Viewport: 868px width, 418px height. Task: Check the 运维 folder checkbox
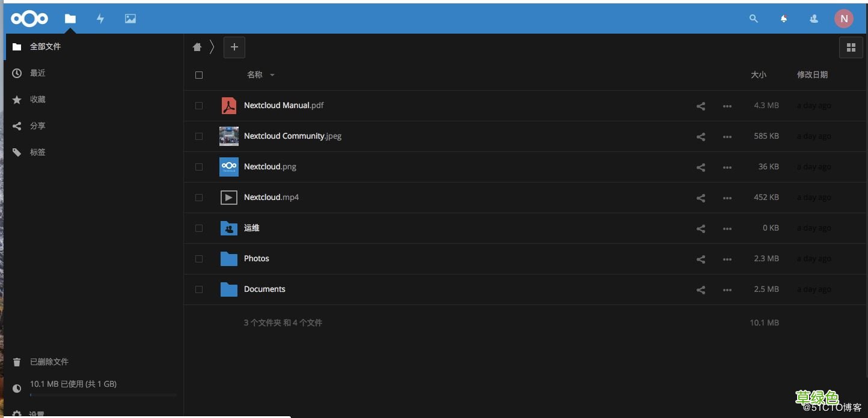(x=199, y=228)
